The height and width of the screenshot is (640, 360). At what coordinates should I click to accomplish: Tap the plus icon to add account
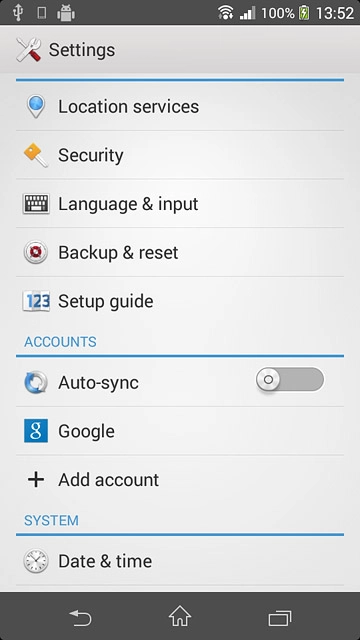(x=36, y=480)
